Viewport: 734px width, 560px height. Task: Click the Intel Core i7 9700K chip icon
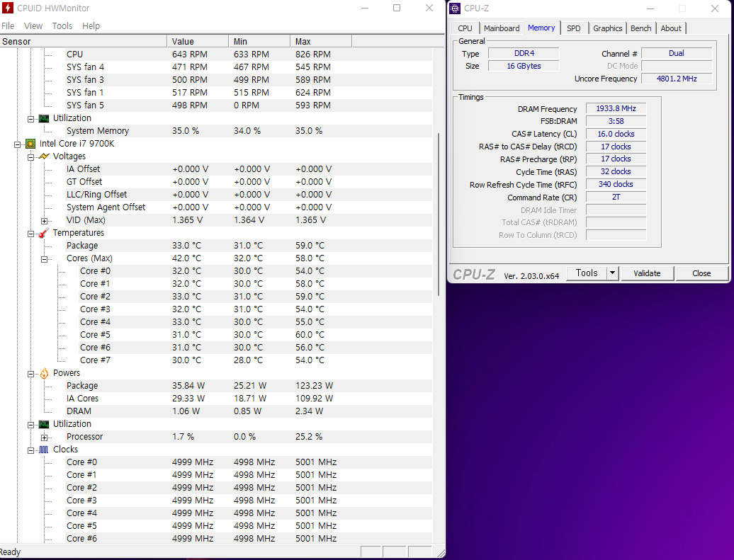30,144
